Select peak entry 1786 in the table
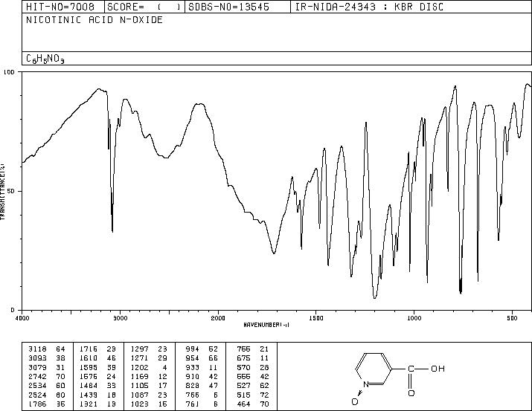This screenshot has height=411, width=532. coord(38,404)
